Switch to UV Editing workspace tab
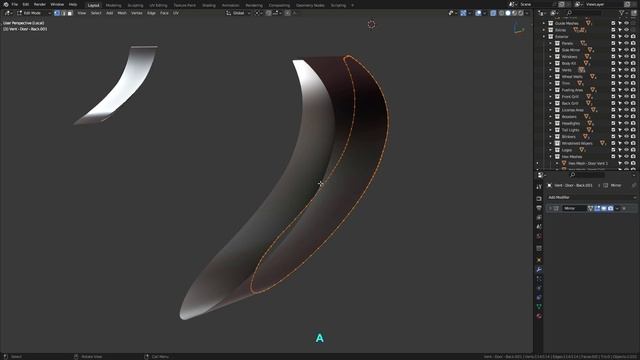This screenshot has height=360, width=640. point(158,5)
